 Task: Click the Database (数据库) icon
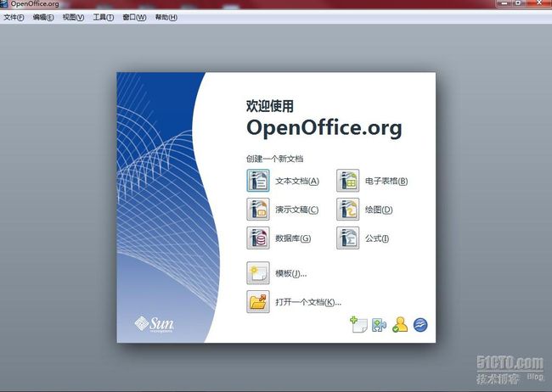click(258, 238)
